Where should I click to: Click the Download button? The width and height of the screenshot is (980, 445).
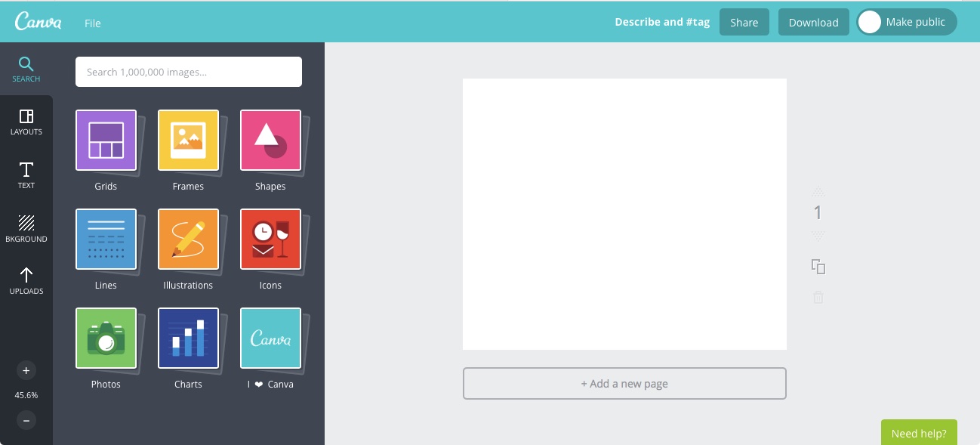click(813, 22)
